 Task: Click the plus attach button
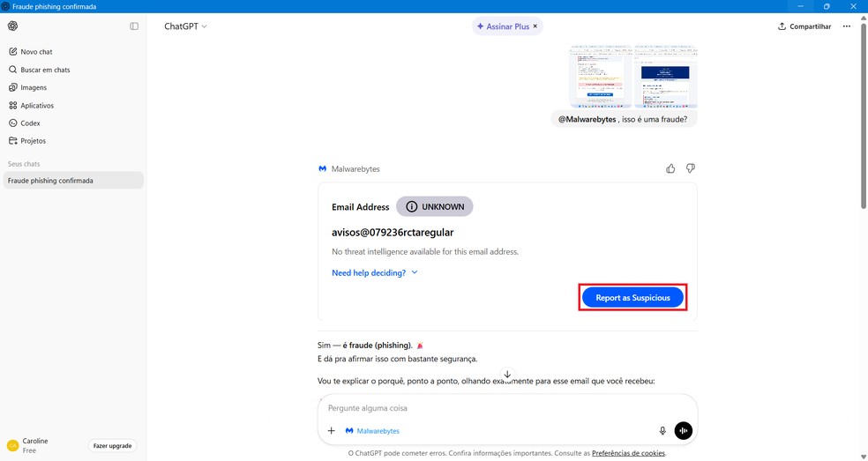point(331,430)
